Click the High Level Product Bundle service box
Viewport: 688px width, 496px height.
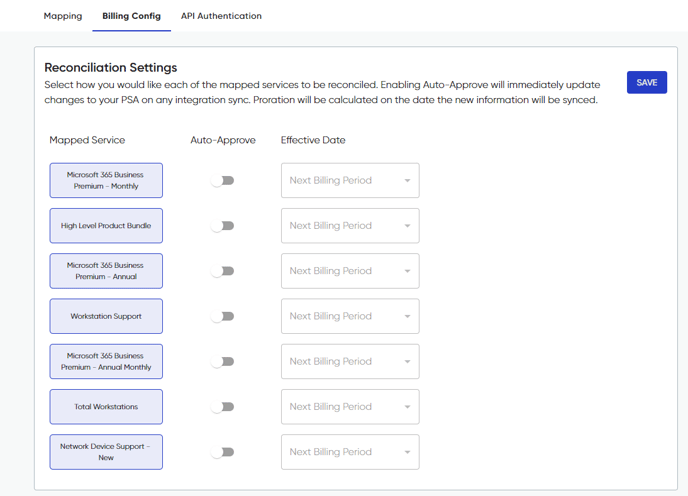(x=106, y=226)
